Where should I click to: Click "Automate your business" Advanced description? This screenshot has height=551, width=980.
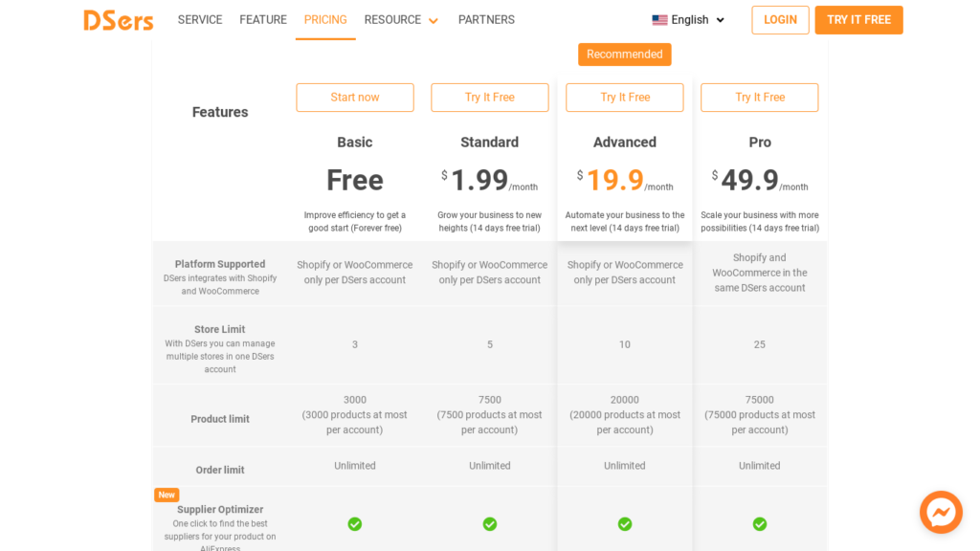[624, 222]
